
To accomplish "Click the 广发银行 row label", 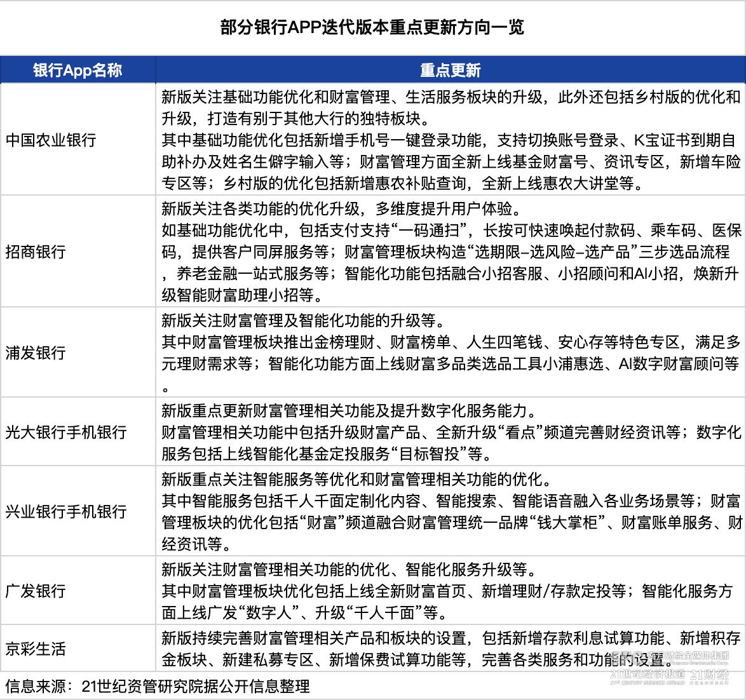I will point(35,591).
